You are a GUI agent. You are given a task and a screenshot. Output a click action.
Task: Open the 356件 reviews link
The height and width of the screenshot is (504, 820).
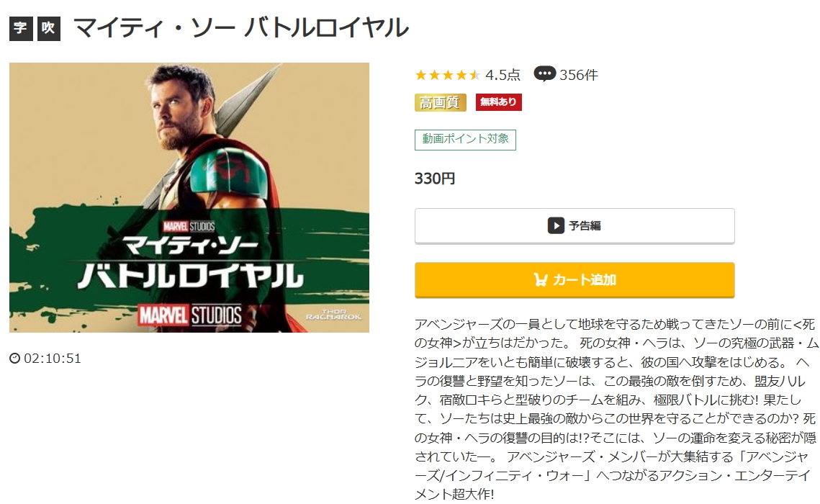(x=578, y=76)
